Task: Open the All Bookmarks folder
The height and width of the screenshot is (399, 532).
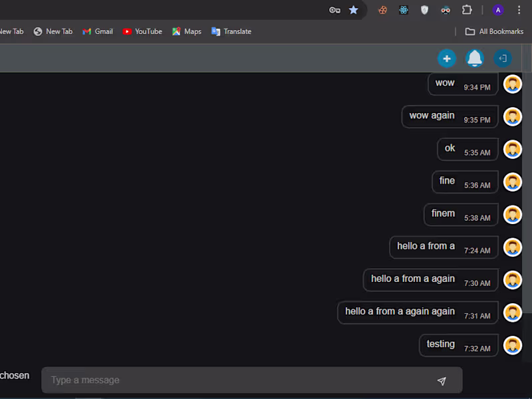Action: coord(494,31)
